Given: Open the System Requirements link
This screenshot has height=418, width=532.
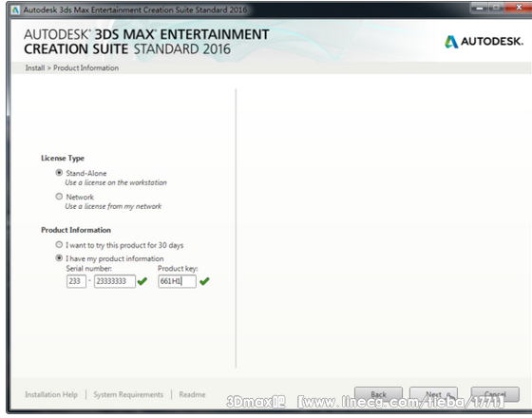Looking at the screenshot, I should (x=128, y=394).
